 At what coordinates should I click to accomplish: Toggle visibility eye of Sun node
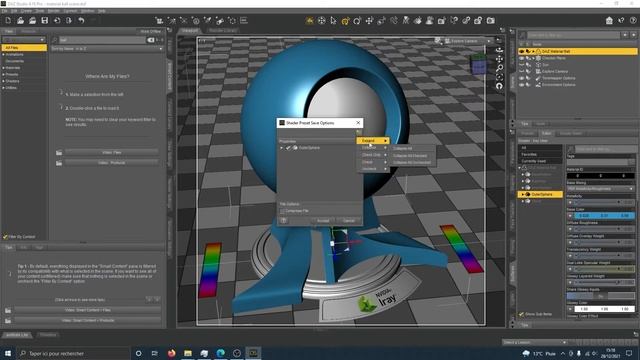(521, 65)
